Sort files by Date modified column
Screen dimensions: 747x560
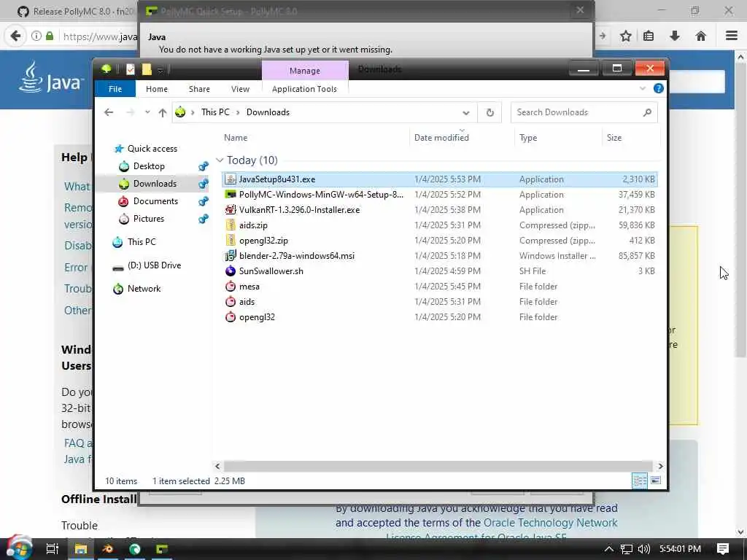(x=441, y=138)
